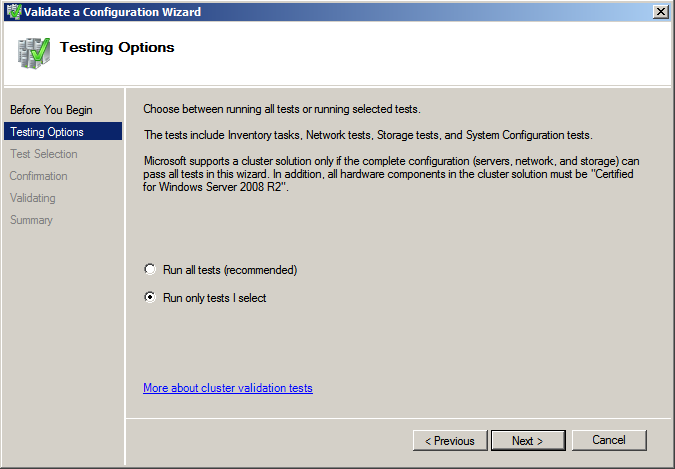
Task: Jump to the Confirmation step
Action: point(39,176)
